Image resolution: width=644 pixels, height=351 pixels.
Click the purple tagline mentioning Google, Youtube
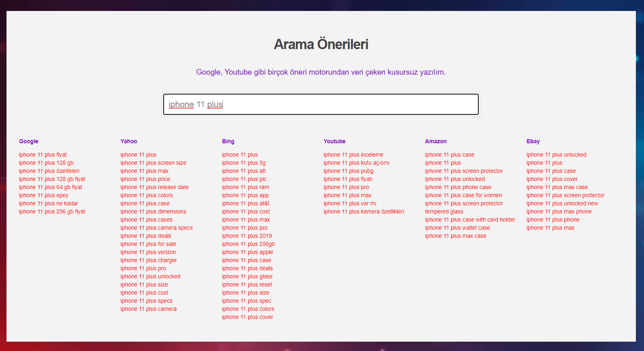click(321, 72)
